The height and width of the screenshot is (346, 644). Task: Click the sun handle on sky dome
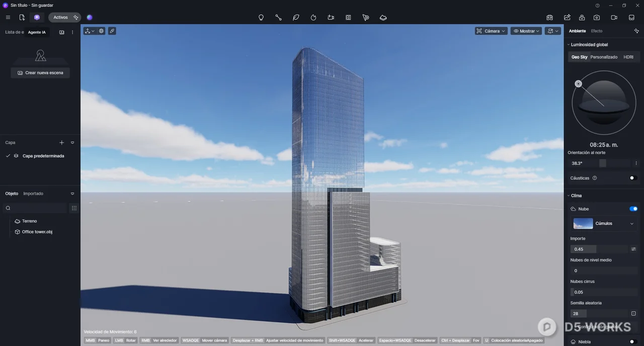579,84
